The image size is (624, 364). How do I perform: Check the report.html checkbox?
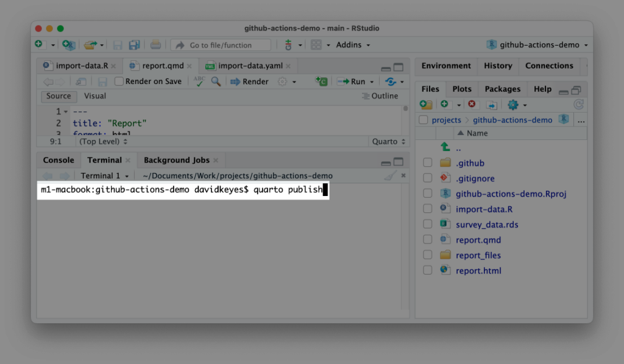click(x=427, y=270)
